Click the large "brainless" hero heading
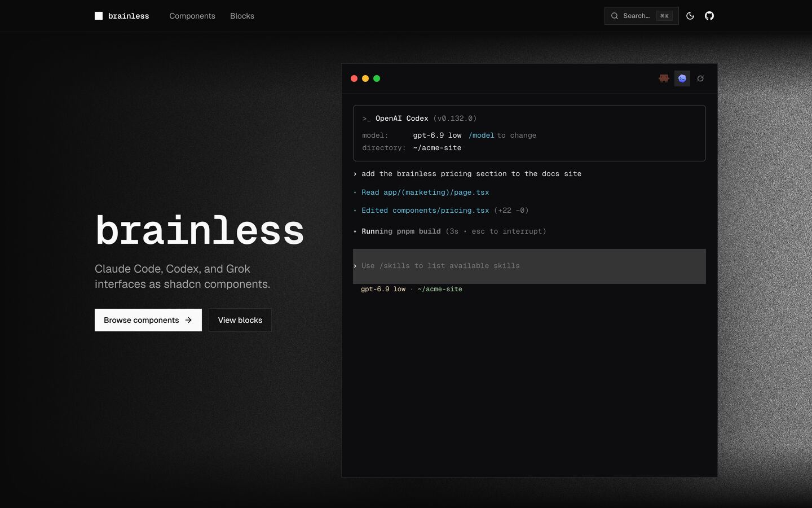The image size is (812, 508). 200,230
